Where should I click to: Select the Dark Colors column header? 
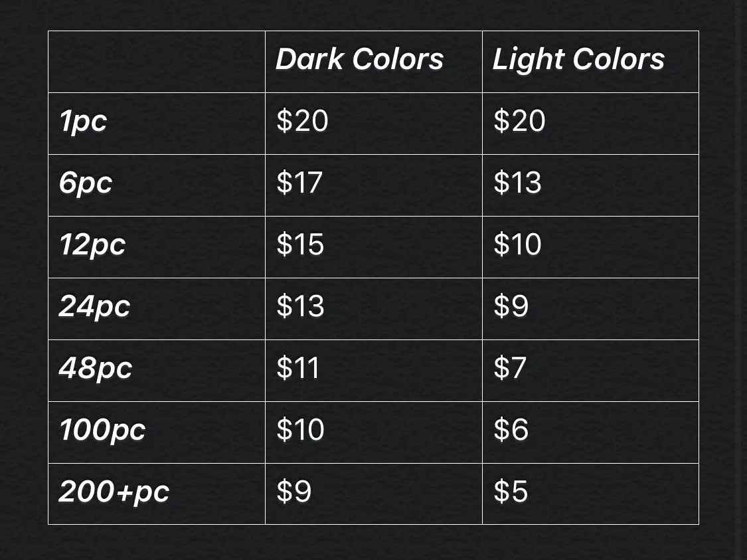pyautogui.click(x=360, y=59)
